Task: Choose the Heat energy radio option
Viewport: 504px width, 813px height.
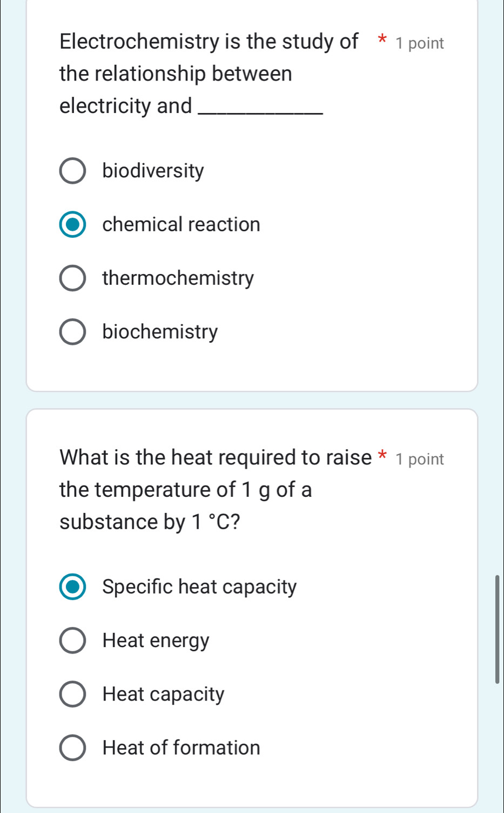Action: click(x=72, y=641)
